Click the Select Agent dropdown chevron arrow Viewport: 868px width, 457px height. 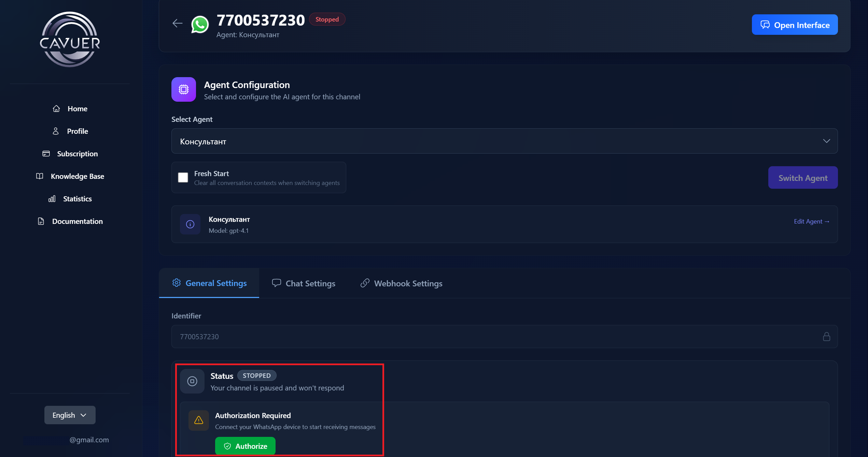pos(826,141)
